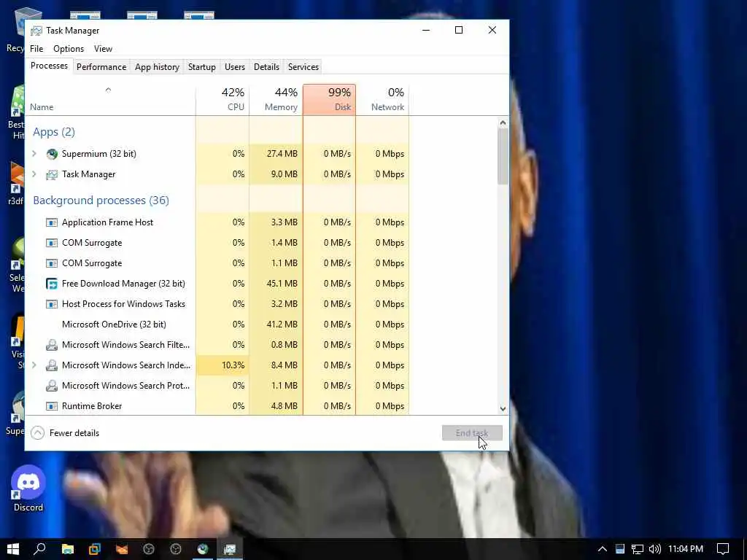
Task: Click the 45.1 MB memory value
Action: point(282,284)
